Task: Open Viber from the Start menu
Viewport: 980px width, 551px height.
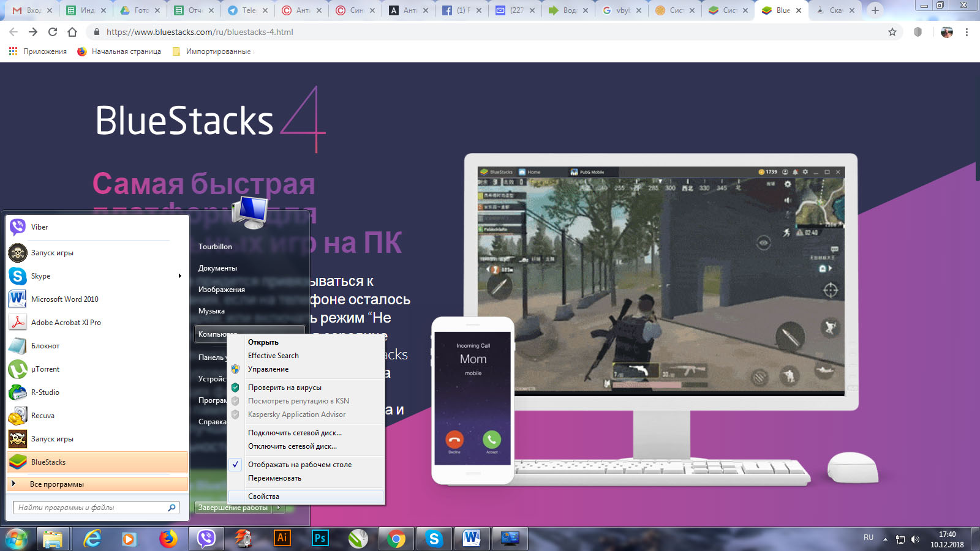Action: point(97,227)
